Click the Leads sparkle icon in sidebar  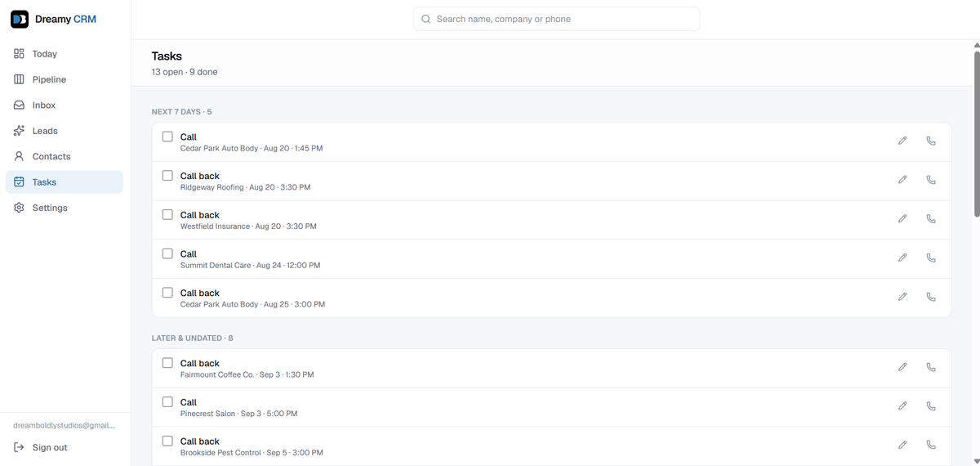(x=20, y=131)
